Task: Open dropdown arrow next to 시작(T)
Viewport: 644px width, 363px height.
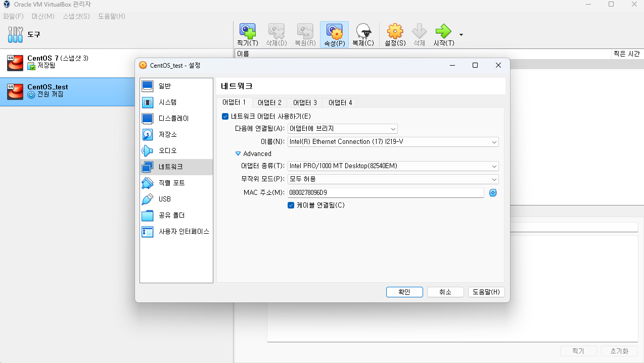Action: [461, 35]
